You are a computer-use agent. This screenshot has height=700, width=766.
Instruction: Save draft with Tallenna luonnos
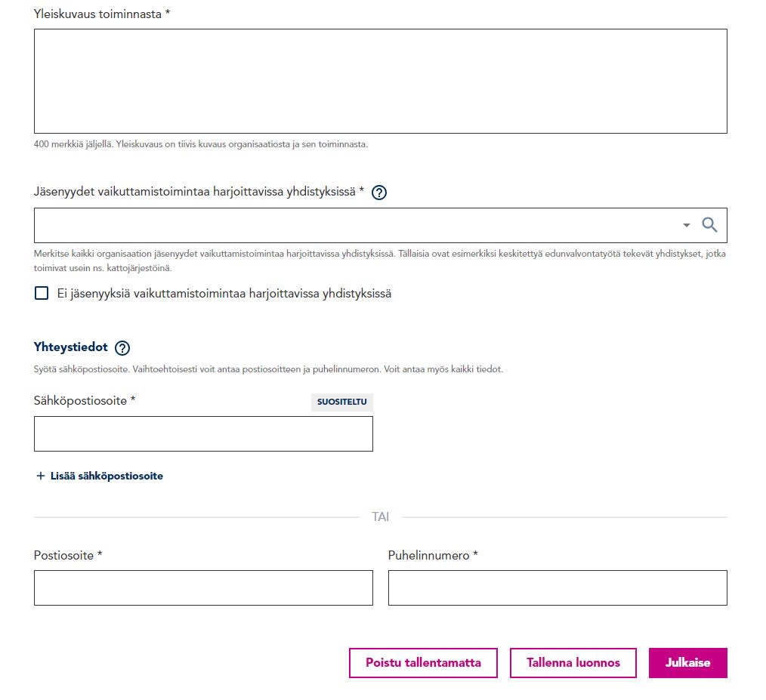point(573,663)
